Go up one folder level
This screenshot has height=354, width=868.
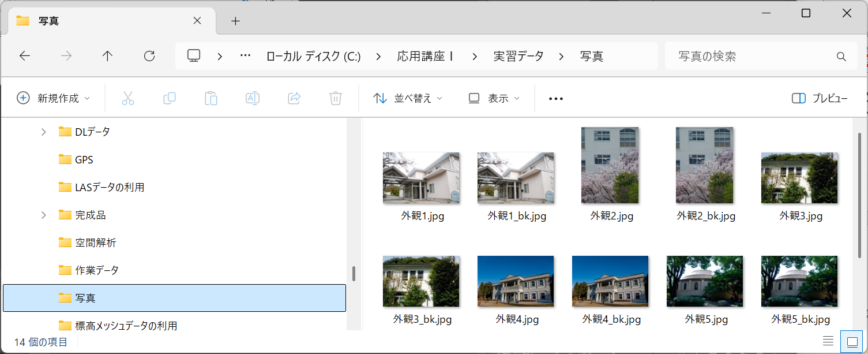click(107, 56)
